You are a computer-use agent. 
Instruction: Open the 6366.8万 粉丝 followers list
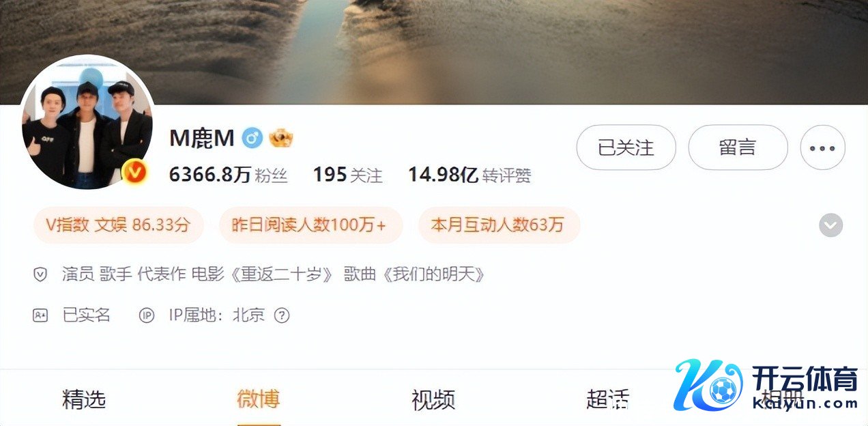pos(228,175)
